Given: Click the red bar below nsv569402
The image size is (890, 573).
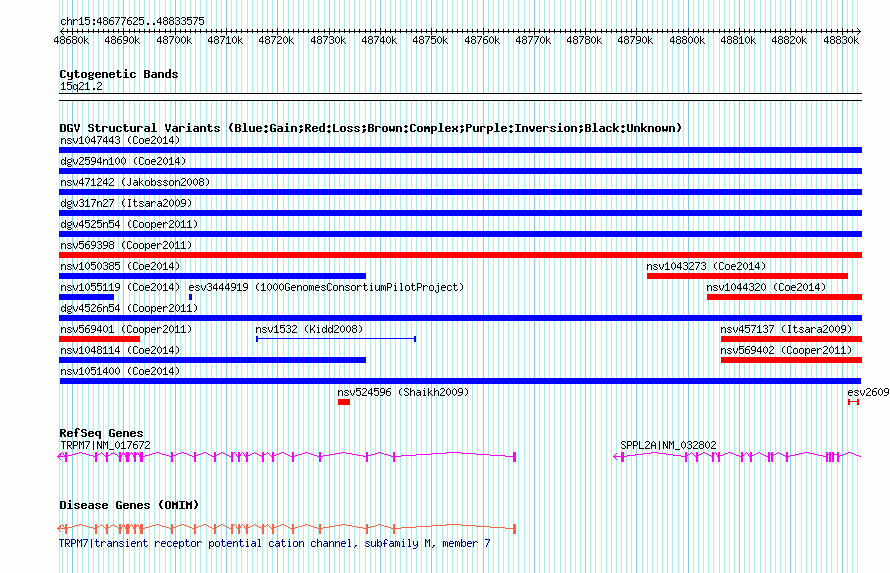Looking at the screenshot, I should click(791, 360).
